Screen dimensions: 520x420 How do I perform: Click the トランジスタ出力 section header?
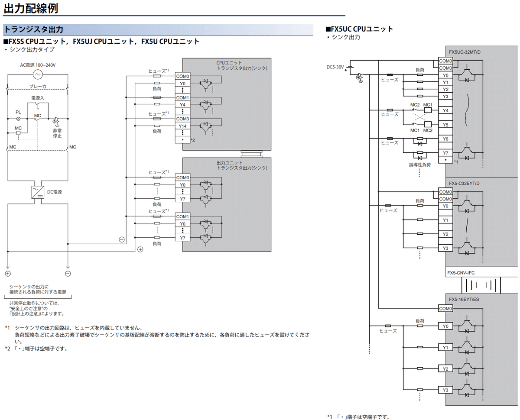(158, 29)
